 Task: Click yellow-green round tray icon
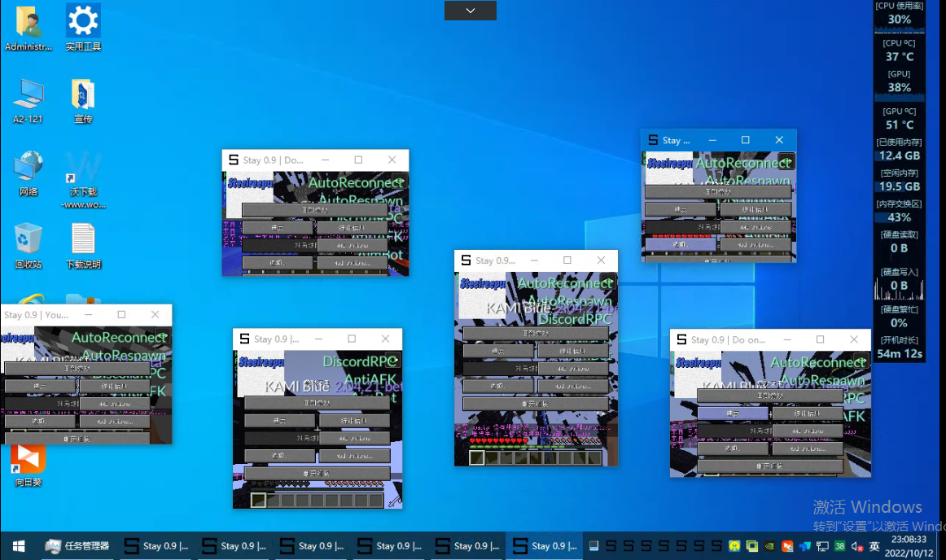coord(734,546)
